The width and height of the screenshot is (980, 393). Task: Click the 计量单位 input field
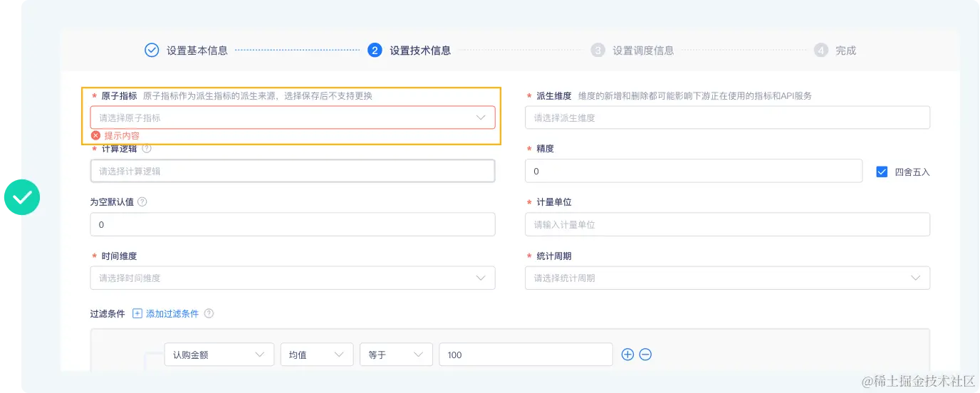point(727,224)
